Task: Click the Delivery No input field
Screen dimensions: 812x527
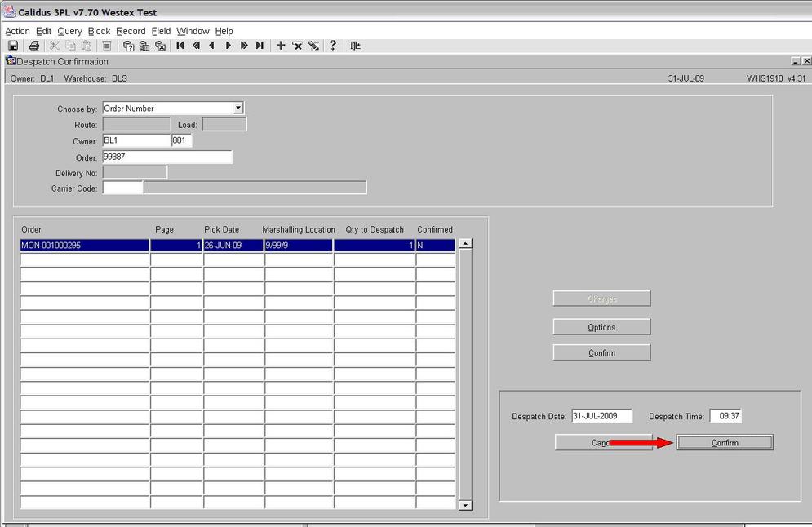Action: click(135, 172)
